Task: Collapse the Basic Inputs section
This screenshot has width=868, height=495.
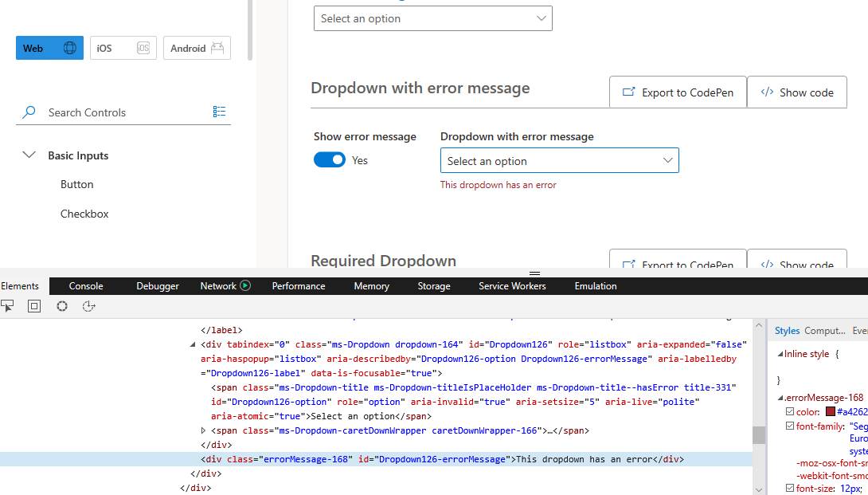Action: click(29, 155)
